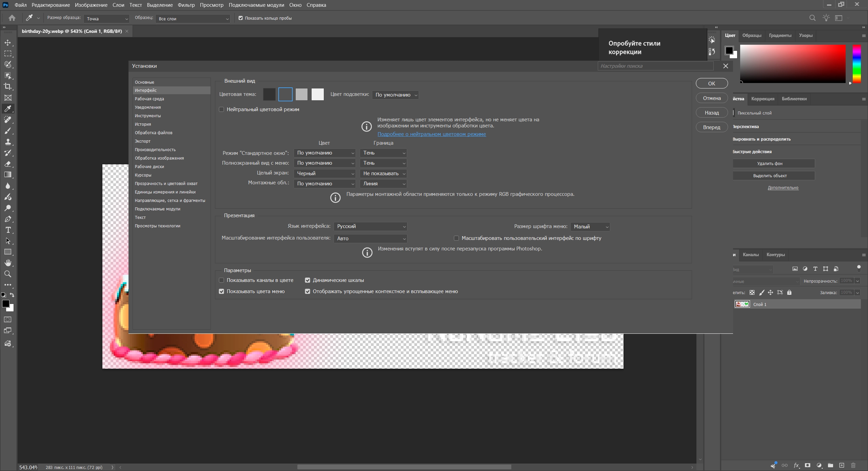Click the delete layer trash icon
868x471 pixels.
(853, 465)
